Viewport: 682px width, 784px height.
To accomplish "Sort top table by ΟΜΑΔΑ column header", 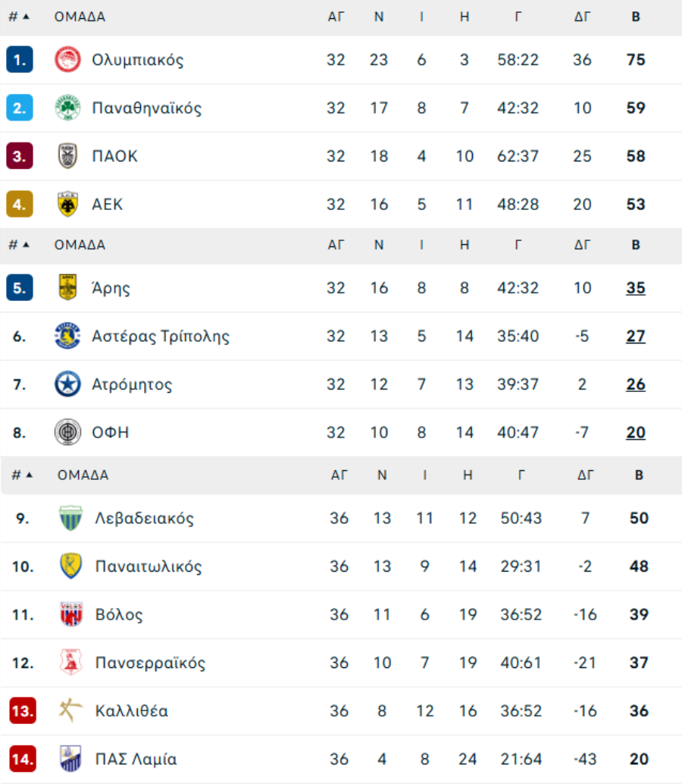I will tap(80, 17).
